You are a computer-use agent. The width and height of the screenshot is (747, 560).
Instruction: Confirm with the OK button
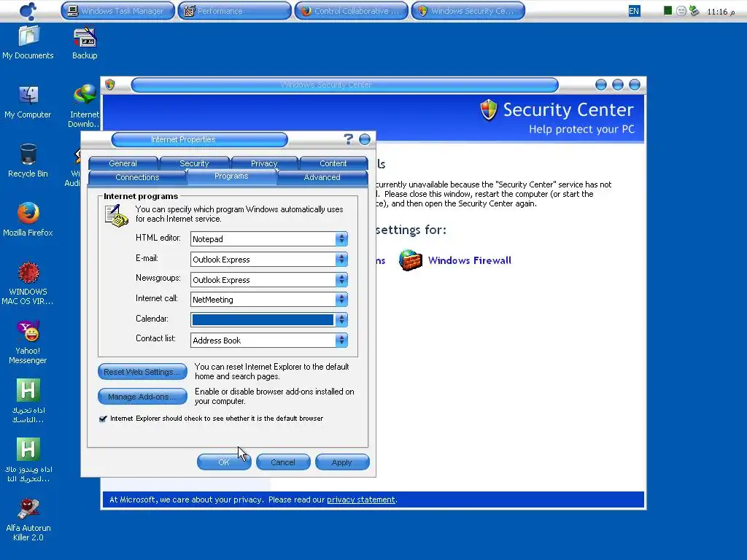[x=224, y=462]
